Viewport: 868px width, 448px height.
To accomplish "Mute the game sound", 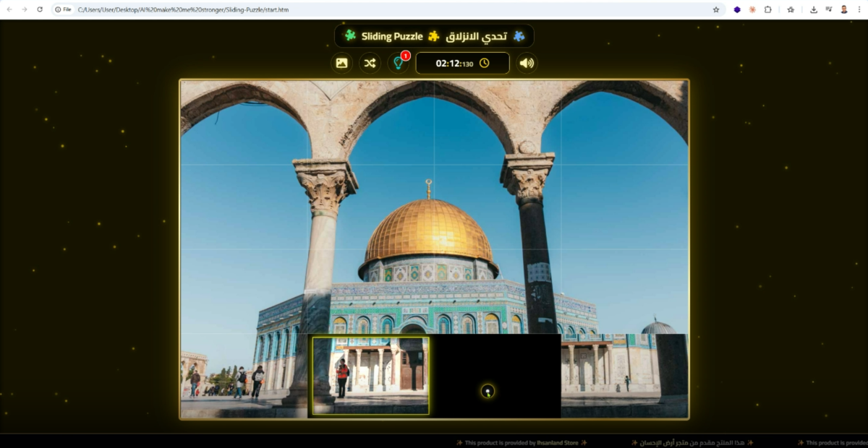I will [x=527, y=63].
